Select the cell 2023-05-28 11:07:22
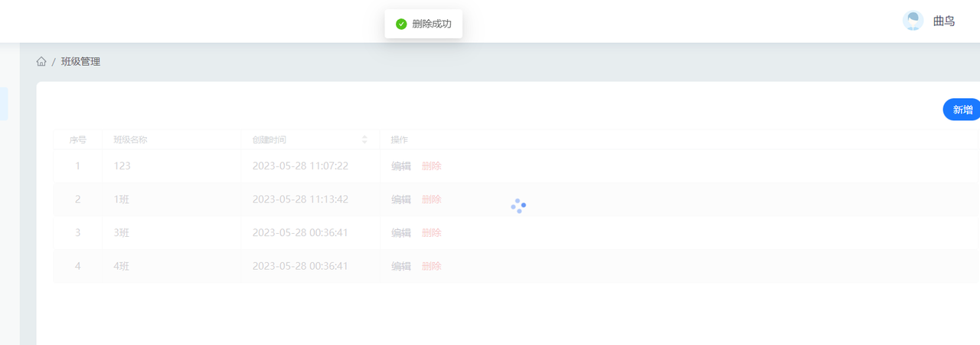Viewport: 980px width, 345px height. (310, 166)
